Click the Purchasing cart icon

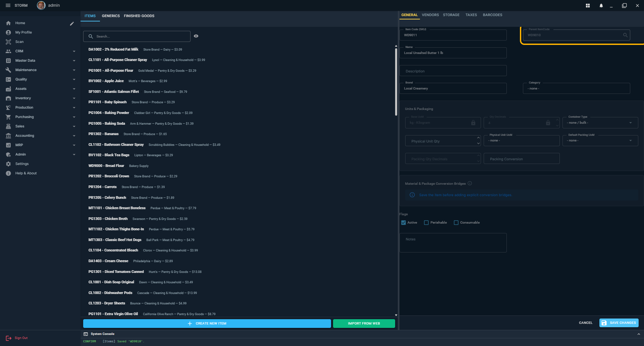coord(8,117)
